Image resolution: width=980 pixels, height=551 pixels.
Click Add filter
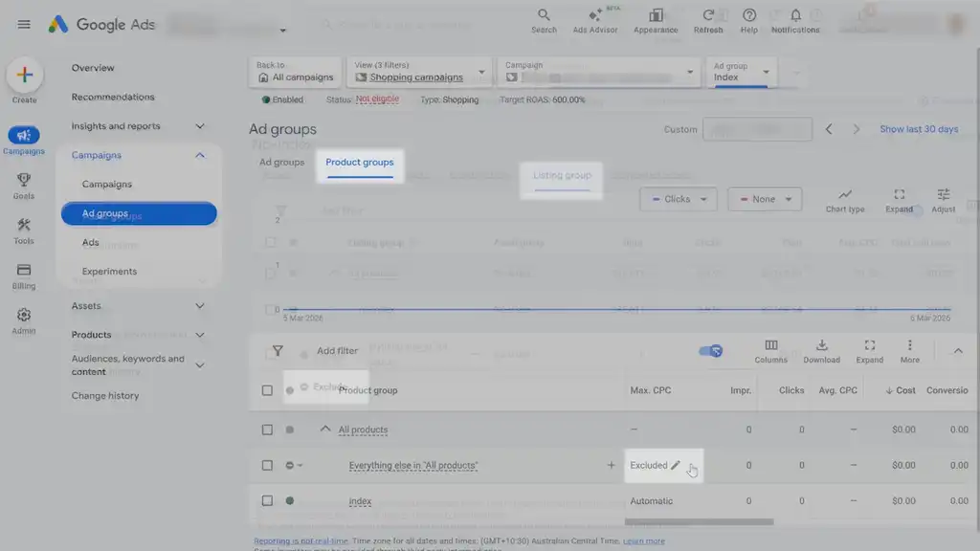tap(338, 351)
